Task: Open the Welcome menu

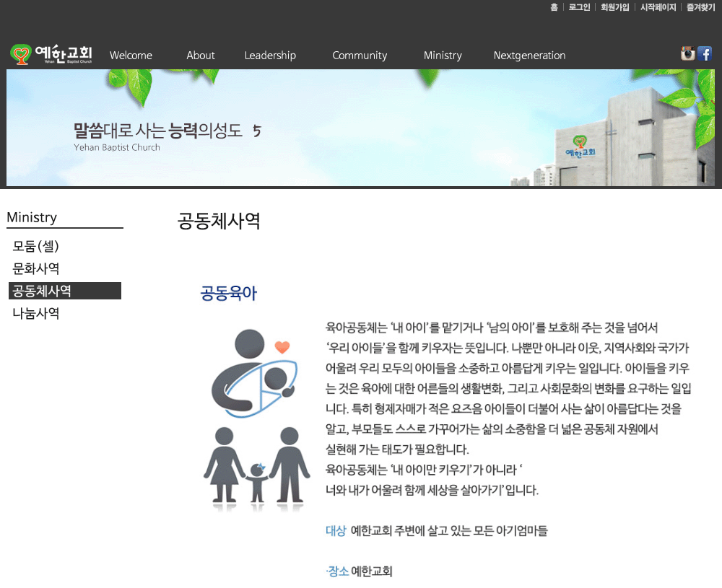Action: pos(131,56)
